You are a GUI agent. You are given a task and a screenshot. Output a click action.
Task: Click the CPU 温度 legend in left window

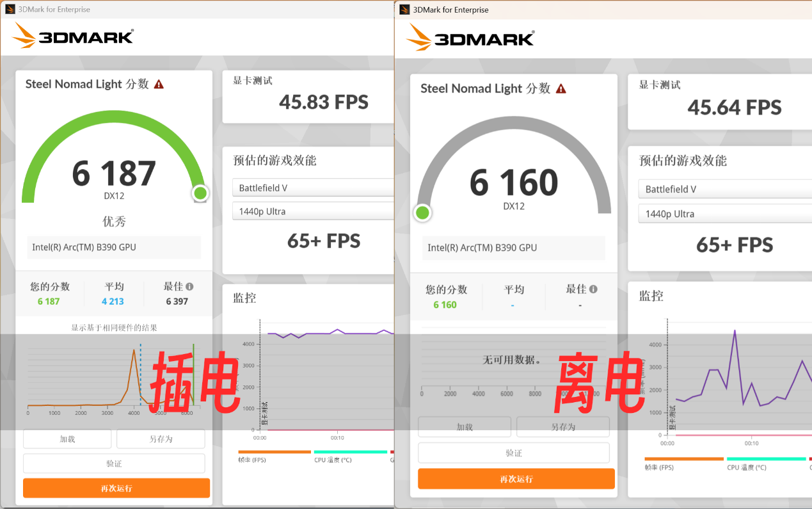point(351,456)
